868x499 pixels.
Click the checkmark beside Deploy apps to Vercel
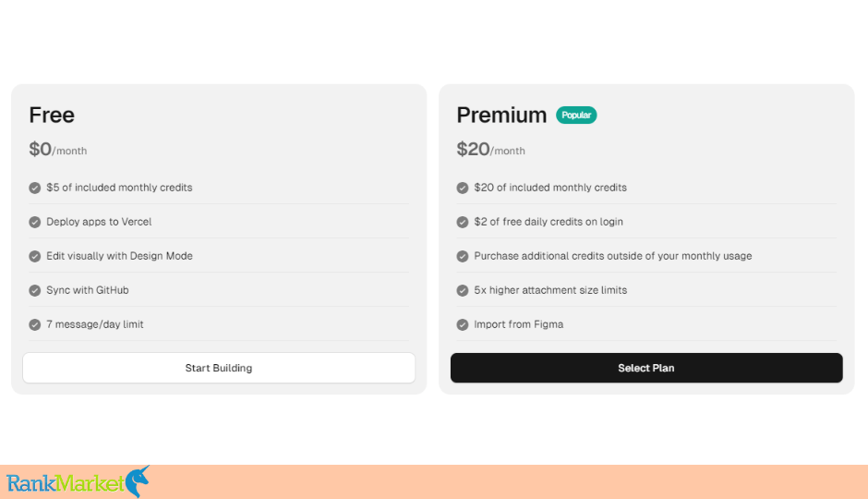pos(35,222)
